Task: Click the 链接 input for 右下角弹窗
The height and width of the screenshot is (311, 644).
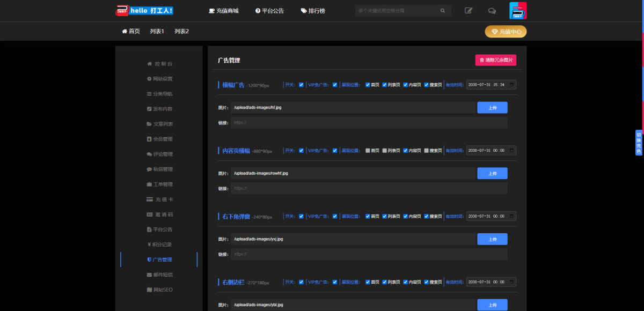Action: point(369,254)
